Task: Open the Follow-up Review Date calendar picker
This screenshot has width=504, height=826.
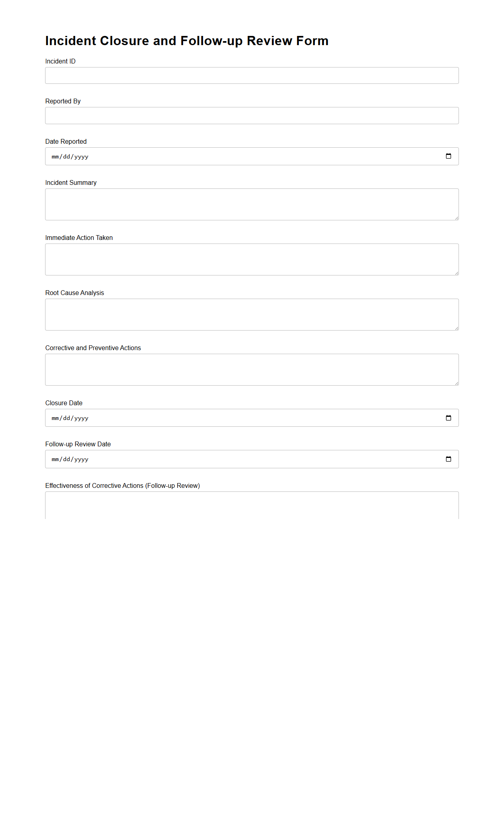Action: (448, 459)
